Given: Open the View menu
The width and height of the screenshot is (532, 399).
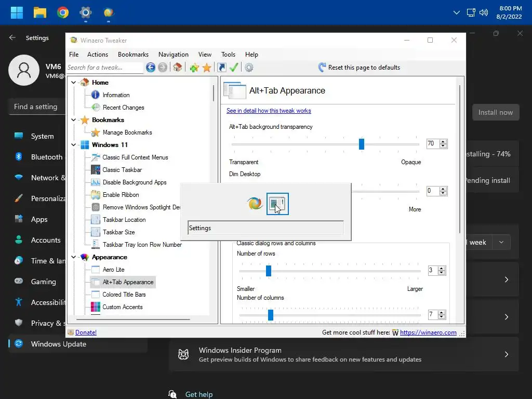Looking at the screenshot, I should 205,54.
